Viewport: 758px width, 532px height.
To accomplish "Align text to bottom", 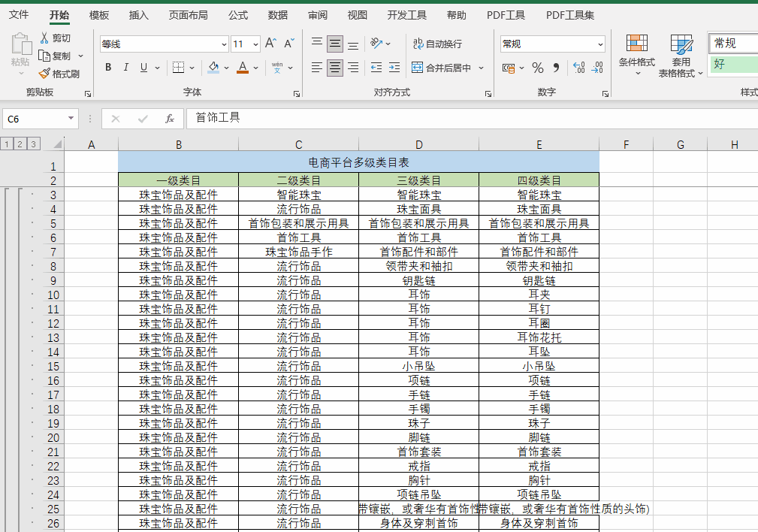I will click(353, 44).
